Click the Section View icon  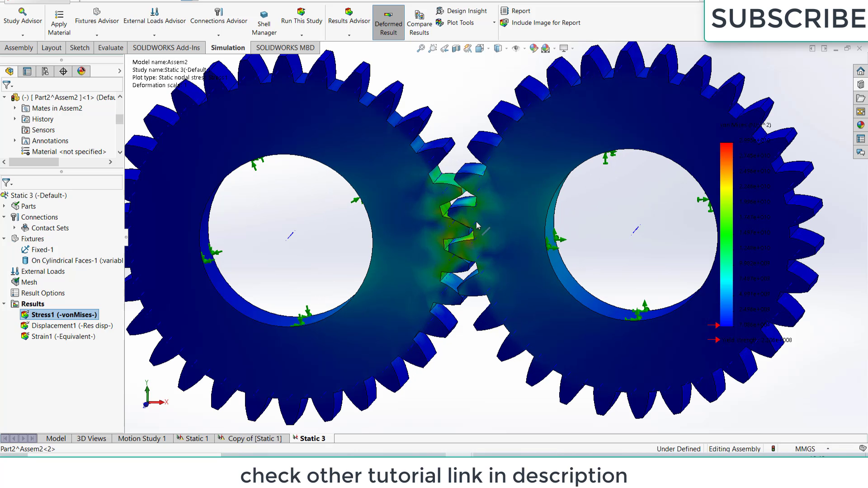tap(456, 48)
